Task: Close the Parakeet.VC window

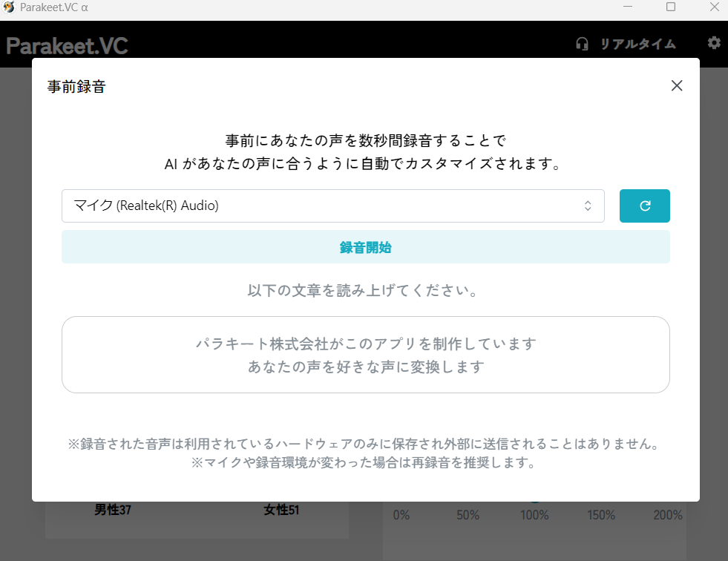Action: pos(715,7)
